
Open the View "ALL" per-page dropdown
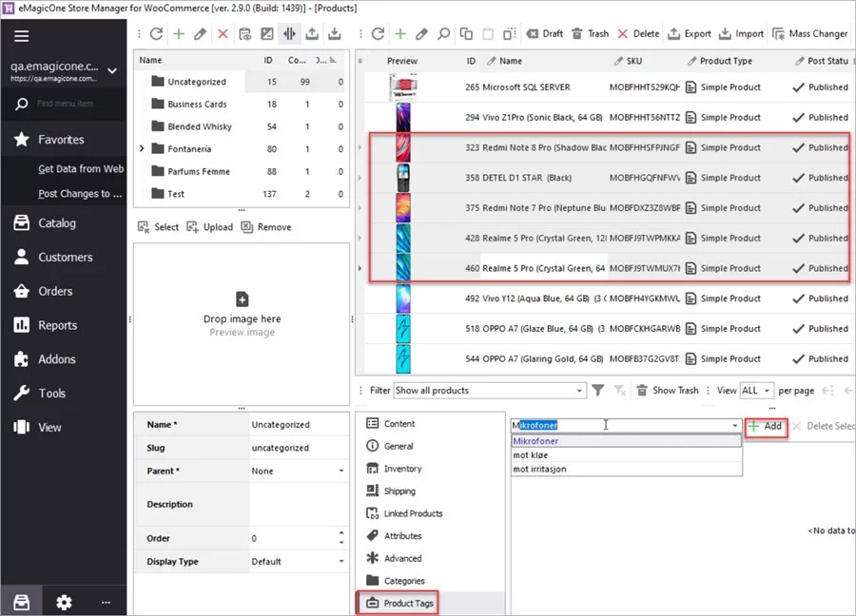pyautogui.click(x=756, y=391)
